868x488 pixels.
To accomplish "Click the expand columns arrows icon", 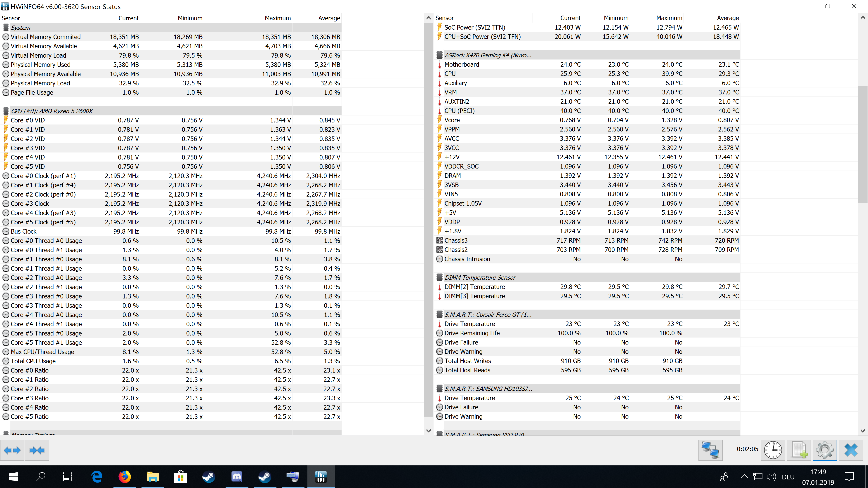I will coord(12,450).
